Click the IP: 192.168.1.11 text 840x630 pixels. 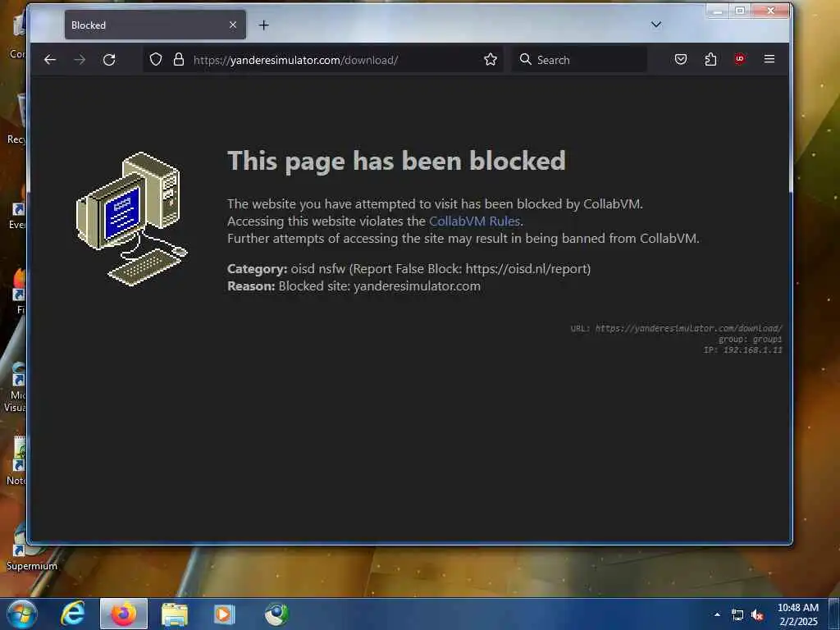click(742, 349)
